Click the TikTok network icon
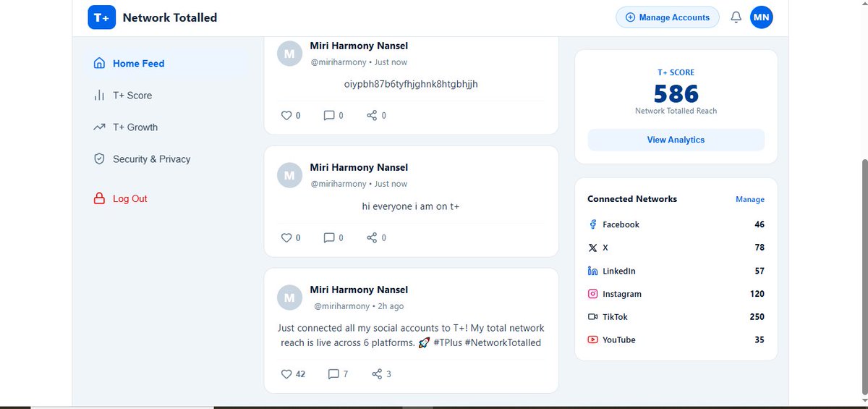This screenshot has height=409, width=868. coord(592,317)
